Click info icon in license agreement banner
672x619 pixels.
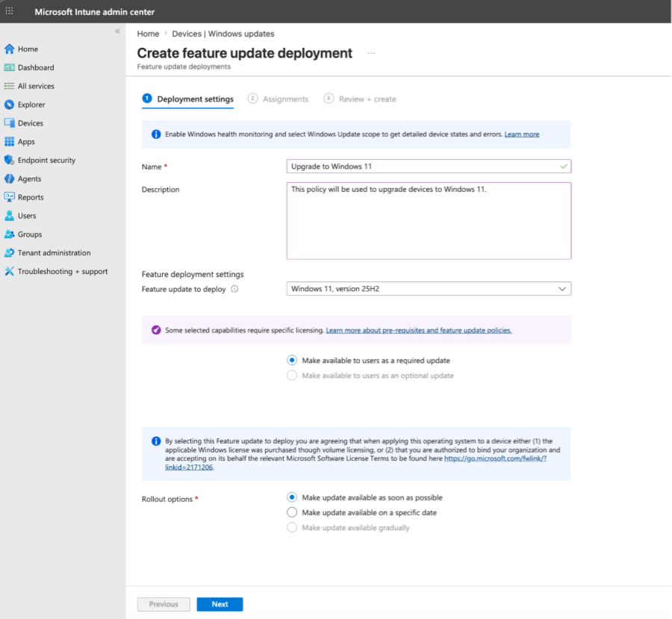[156, 441]
